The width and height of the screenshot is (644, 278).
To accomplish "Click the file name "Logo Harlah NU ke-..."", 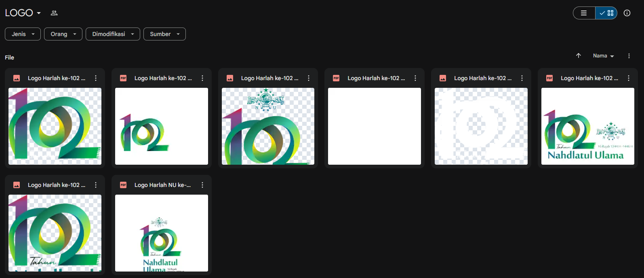I will pyautogui.click(x=163, y=185).
